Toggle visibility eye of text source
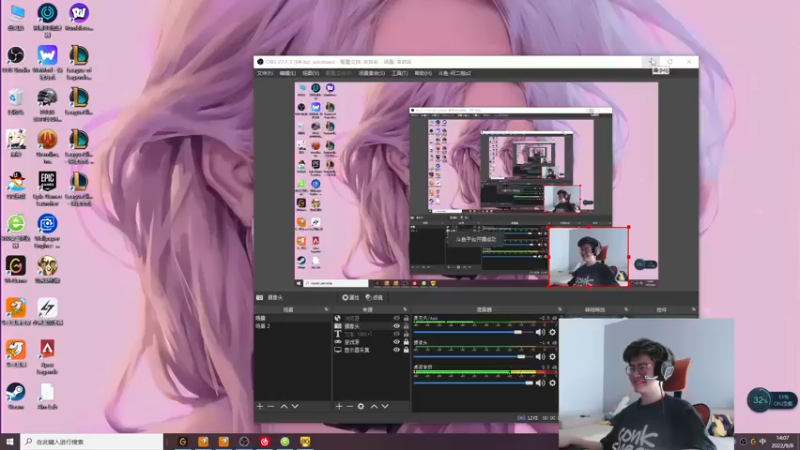This screenshot has height=450, width=800. [396, 334]
